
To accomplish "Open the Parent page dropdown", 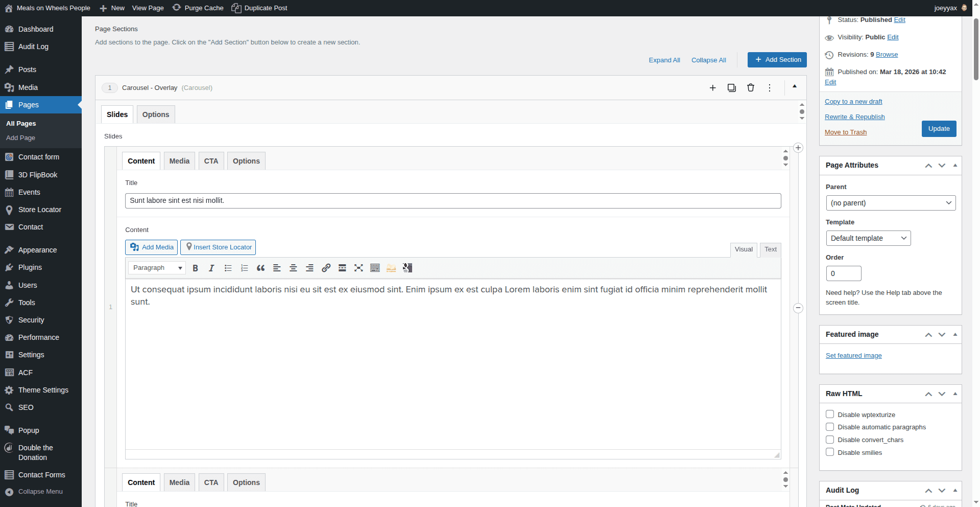I will click(x=891, y=203).
